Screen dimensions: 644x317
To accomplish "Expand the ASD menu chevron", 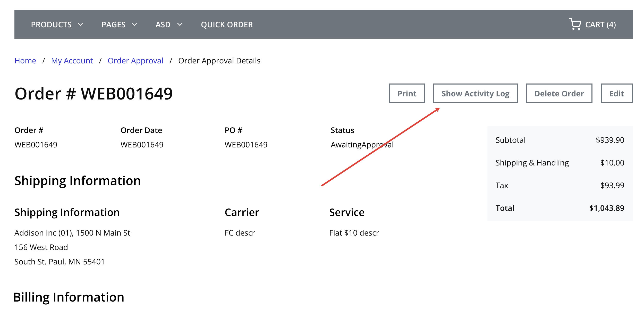I will [x=180, y=24].
